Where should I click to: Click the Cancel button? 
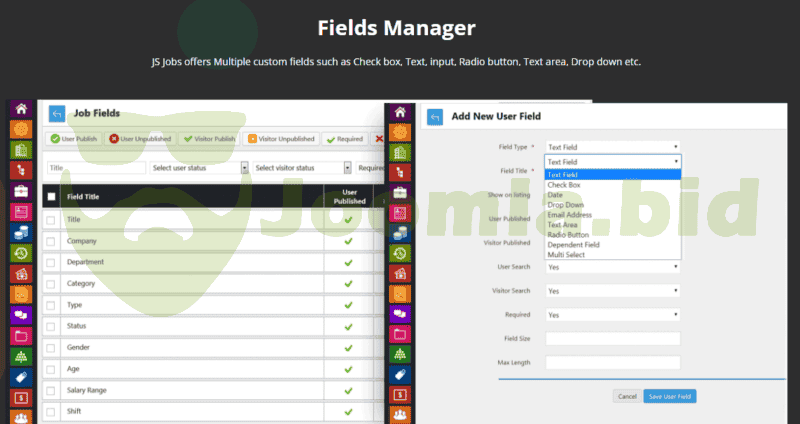pos(627,397)
